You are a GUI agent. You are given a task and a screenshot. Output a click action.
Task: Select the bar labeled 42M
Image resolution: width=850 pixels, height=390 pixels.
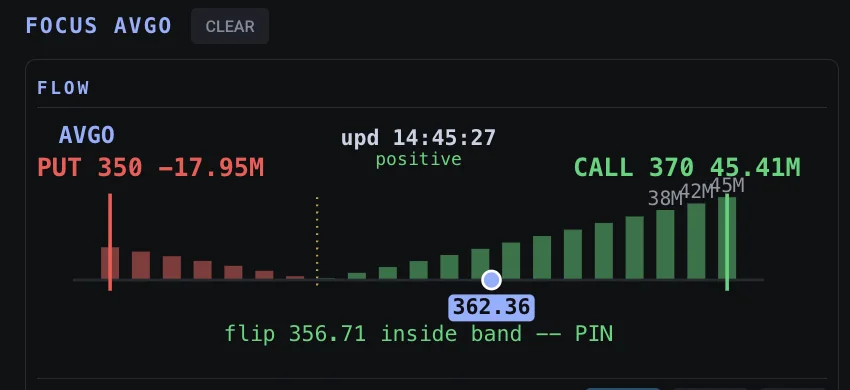696,241
